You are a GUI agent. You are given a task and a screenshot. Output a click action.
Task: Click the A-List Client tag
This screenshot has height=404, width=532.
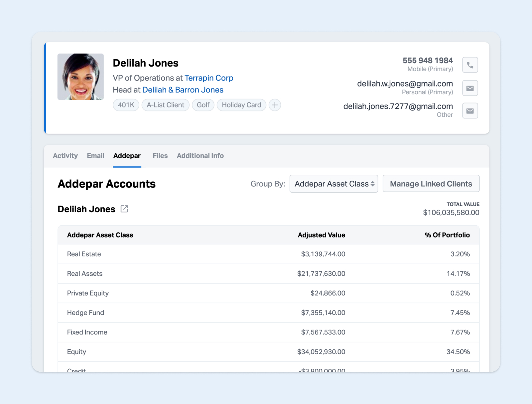click(165, 105)
